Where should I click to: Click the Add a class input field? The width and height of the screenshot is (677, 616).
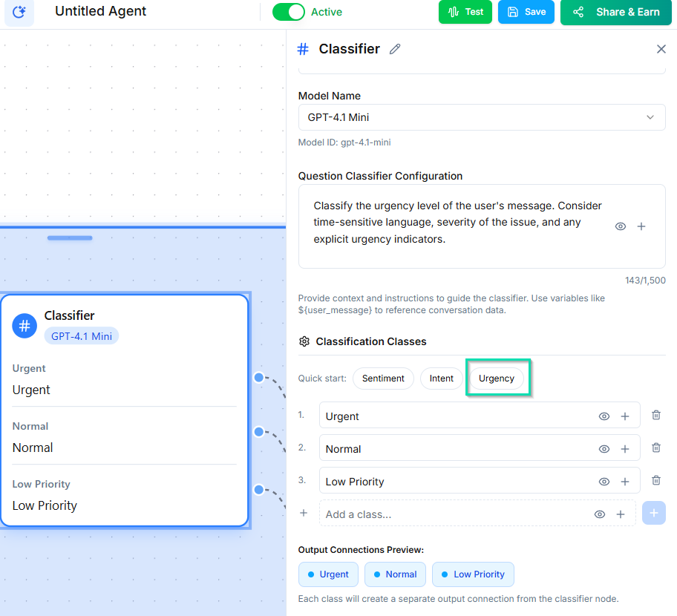(x=453, y=514)
